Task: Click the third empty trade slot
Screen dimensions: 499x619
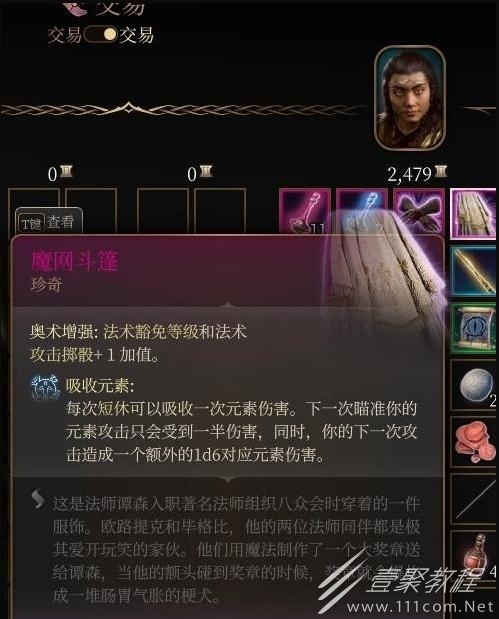Action: 162,211
